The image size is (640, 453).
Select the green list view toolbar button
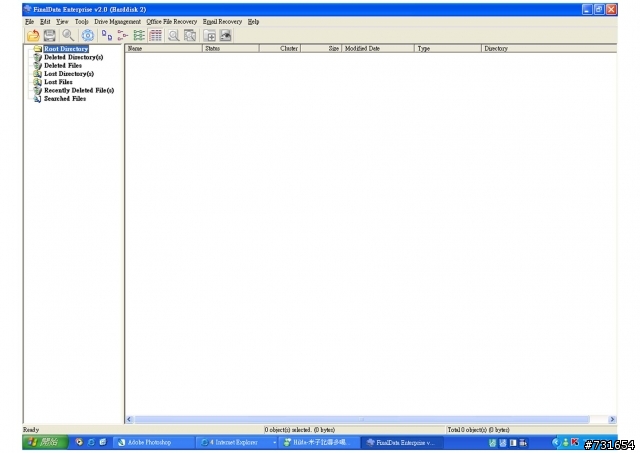tap(139, 36)
